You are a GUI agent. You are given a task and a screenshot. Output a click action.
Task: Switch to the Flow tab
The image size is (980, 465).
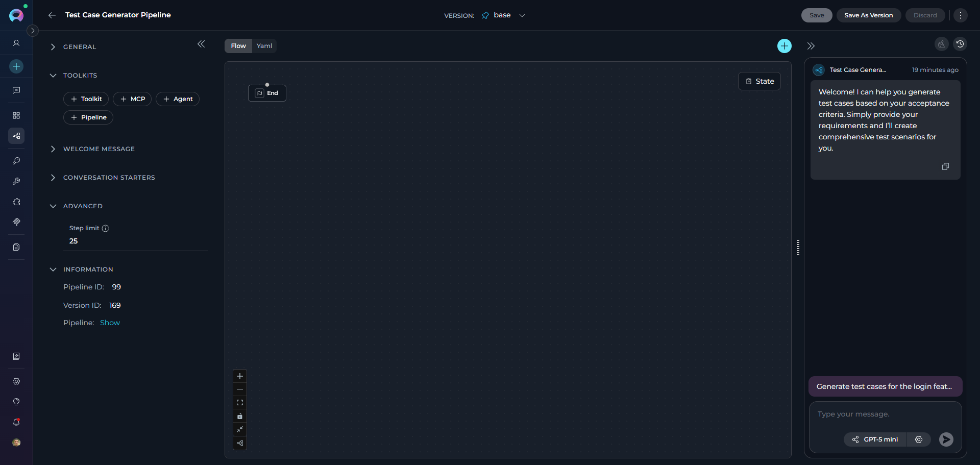coord(238,46)
